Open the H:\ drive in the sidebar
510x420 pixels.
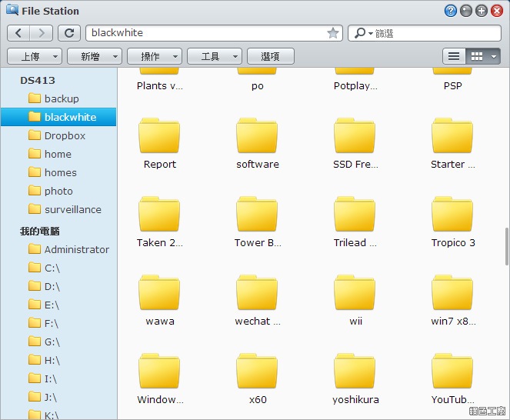click(58, 361)
